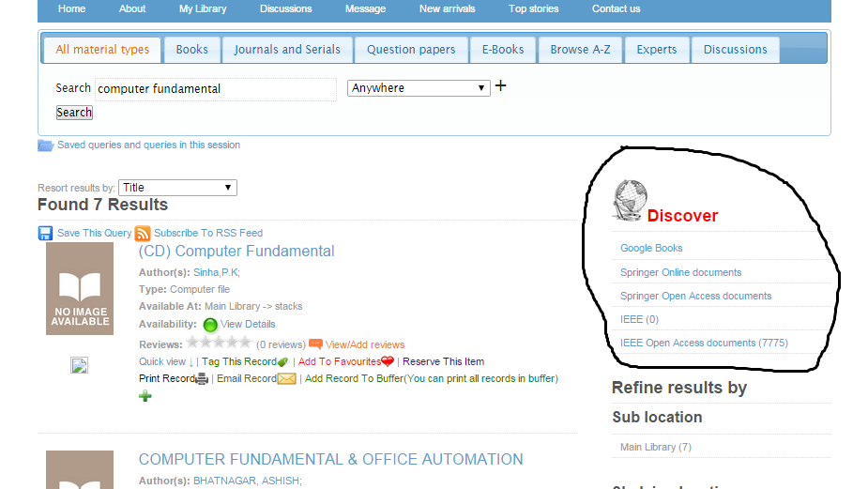This screenshot has width=868, height=489.
Task: Click the orange RSS feed icon
Action: [x=143, y=233]
